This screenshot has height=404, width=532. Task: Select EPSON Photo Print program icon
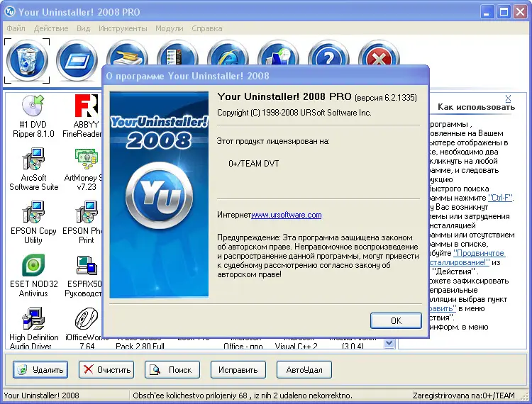click(x=86, y=212)
